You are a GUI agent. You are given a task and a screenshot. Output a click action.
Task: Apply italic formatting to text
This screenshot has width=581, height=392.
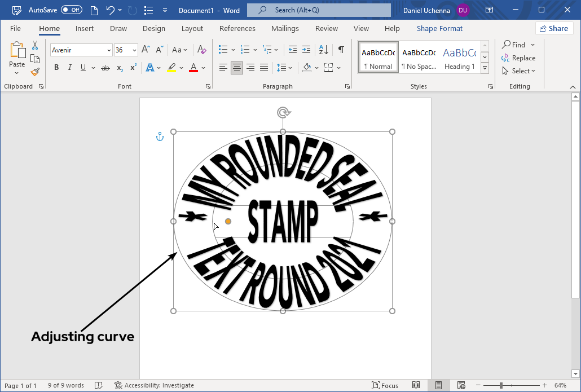(x=69, y=67)
